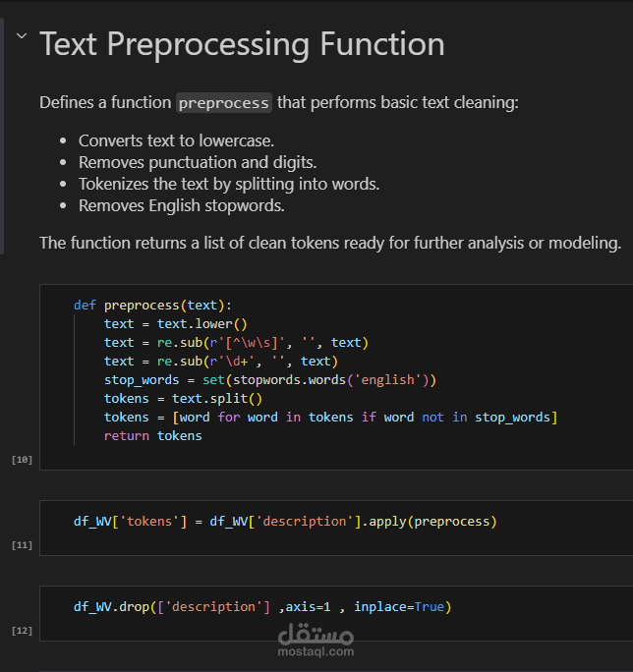Click the text.lower() code line

tap(176, 324)
